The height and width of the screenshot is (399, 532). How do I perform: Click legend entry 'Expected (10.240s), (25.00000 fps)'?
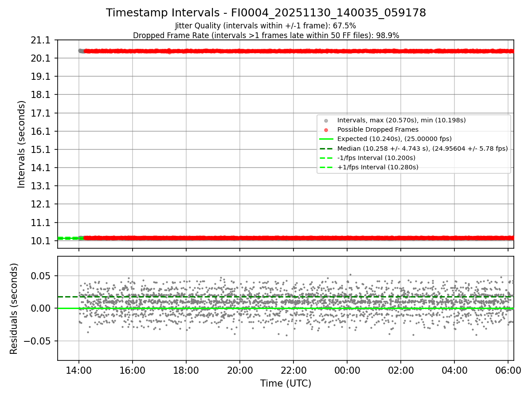[394, 139]
